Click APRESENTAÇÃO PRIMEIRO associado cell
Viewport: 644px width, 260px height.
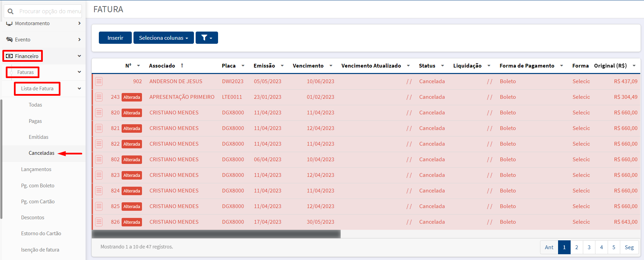[x=182, y=97]
